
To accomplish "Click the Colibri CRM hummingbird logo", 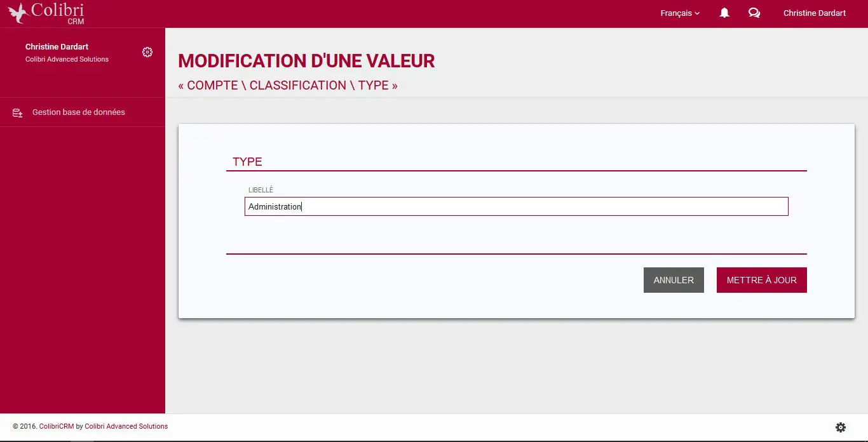I will coord(46,13).
